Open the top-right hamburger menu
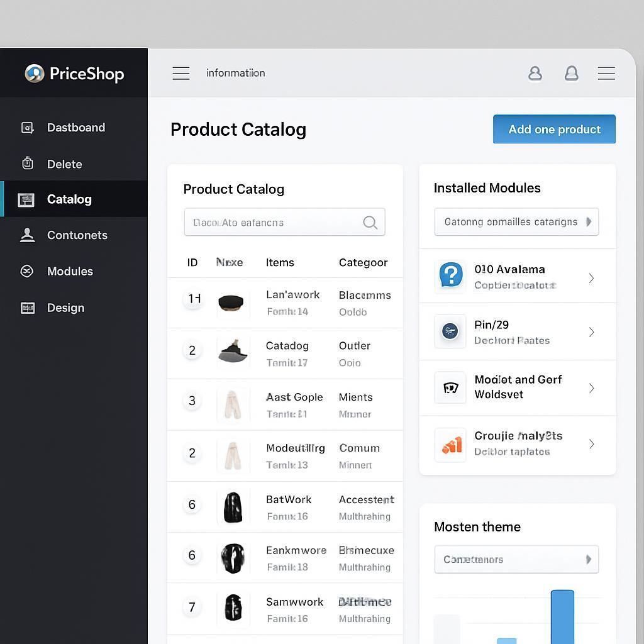644x644 pixels. point(606,73)
